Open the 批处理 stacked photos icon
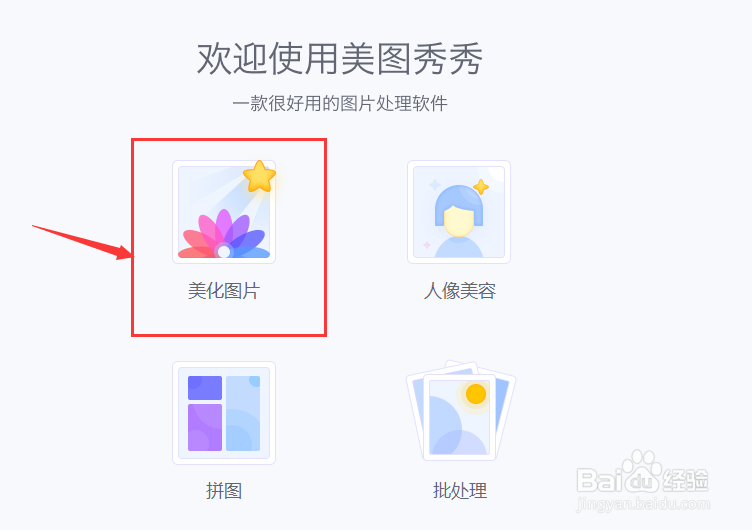 coord(460,411)
